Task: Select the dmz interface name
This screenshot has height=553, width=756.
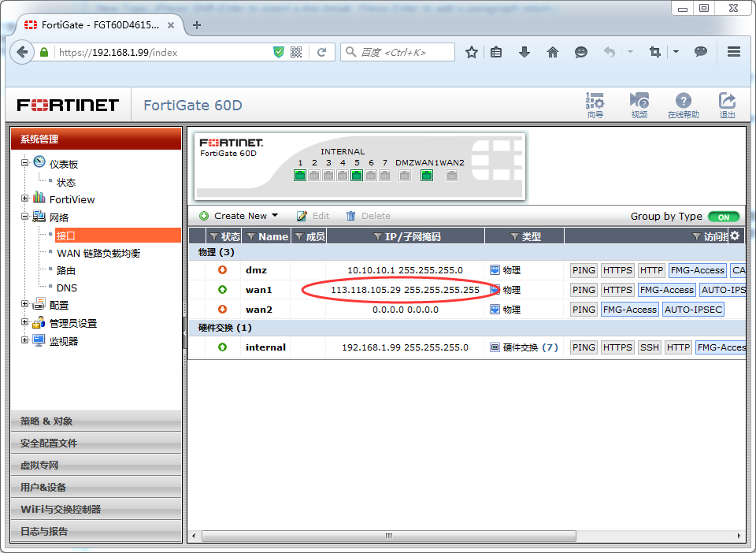Action: [256, 270]
